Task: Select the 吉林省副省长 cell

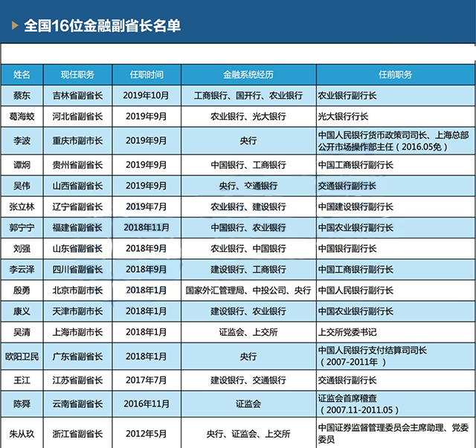Action: click(x=77, y=96)
